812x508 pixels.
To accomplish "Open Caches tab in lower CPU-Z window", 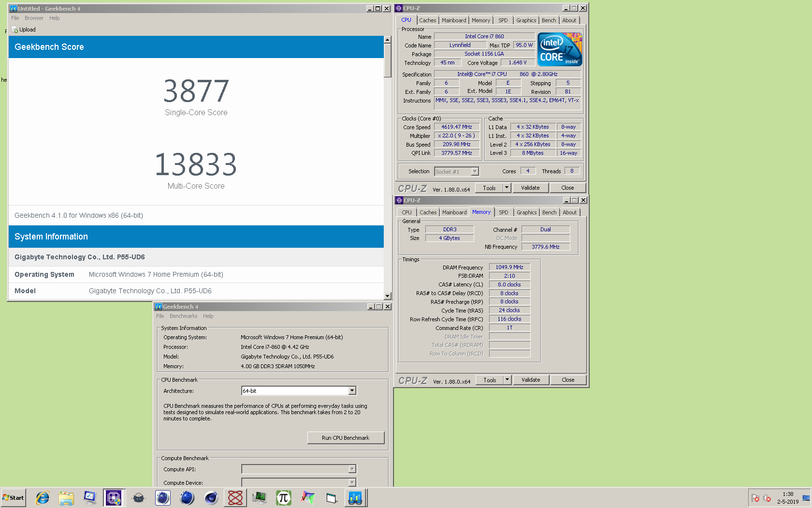I will 428,212.
